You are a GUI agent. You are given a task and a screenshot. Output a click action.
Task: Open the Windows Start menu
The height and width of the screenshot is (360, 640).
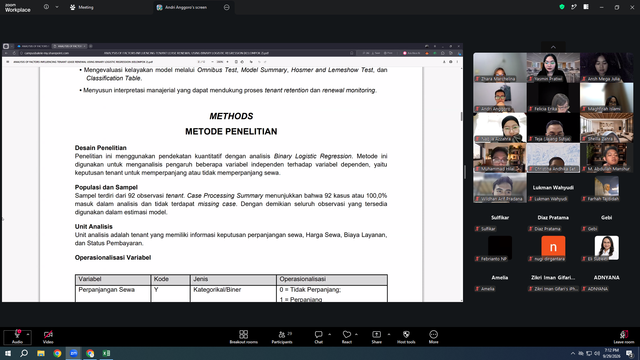pyautogui.click(x=8, y=353)
